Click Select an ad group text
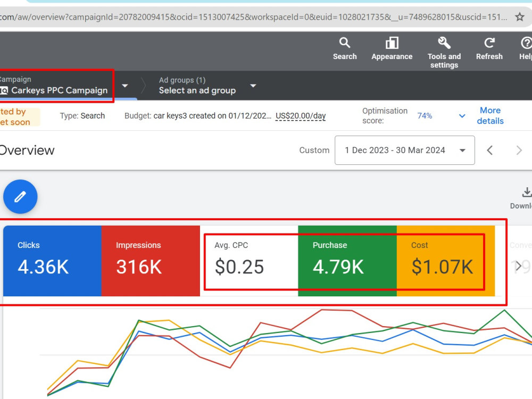 click(x=197, y=90)
